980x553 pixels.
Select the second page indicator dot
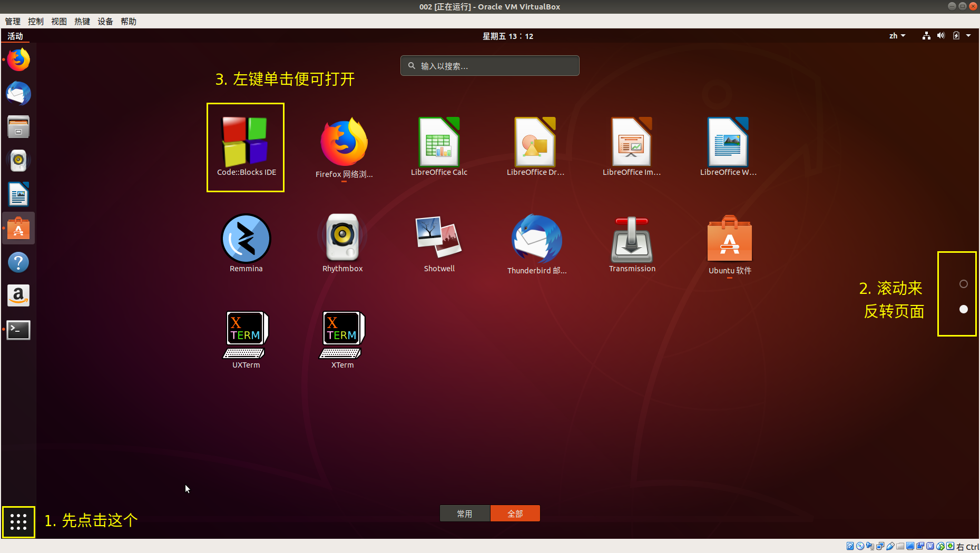[963, 309]
